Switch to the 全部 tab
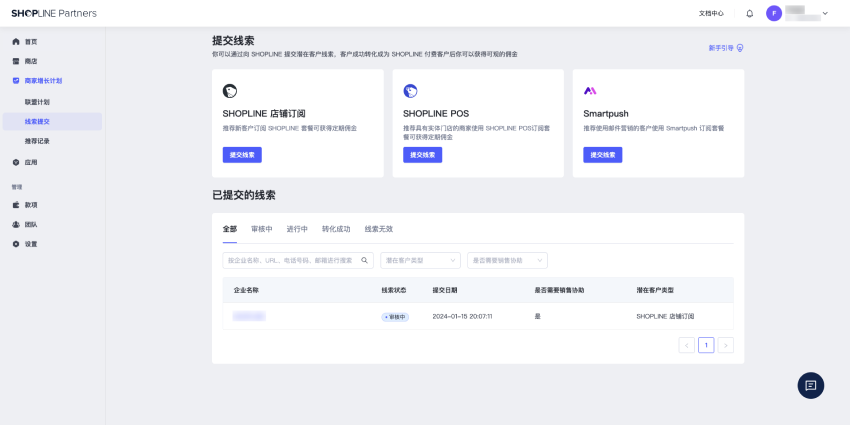 tap(230, 229)
